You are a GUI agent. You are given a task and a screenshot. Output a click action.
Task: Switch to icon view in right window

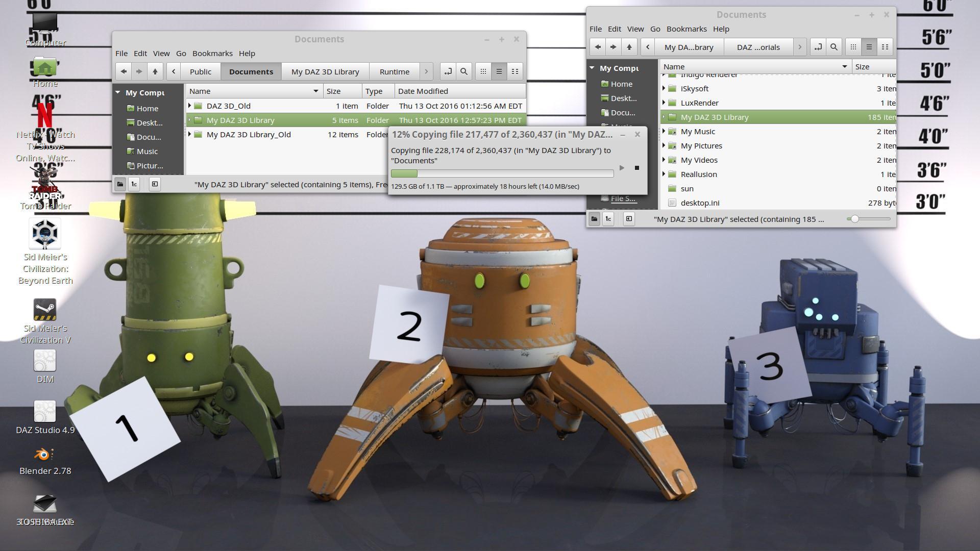pyautogui.click(x=853, y=47)
